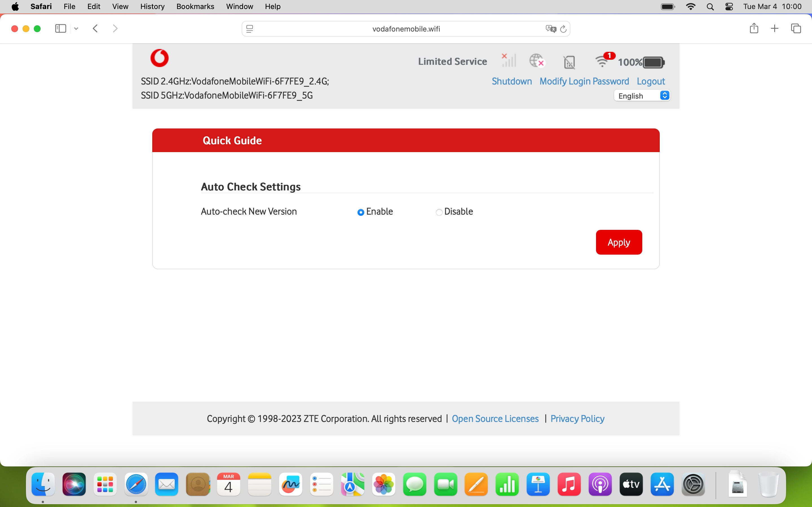Click the device battery level icon
The width and height of the screenshot is (812, 507).
653,62
